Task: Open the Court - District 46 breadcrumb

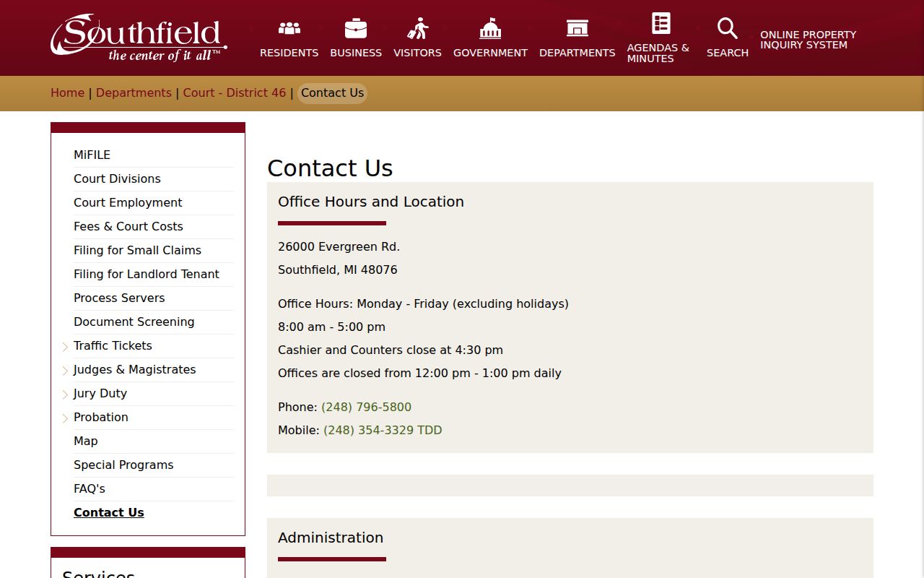Action: (235, 93)
